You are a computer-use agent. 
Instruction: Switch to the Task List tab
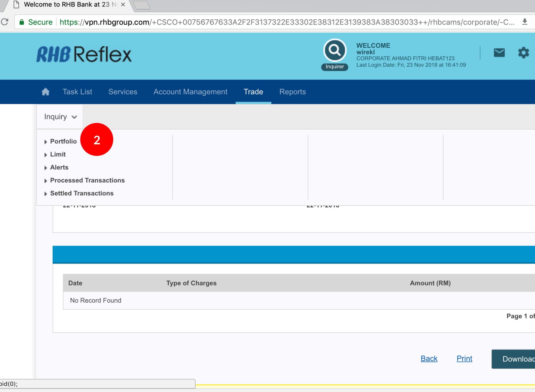pyautogui.click(x=77, y=92)
